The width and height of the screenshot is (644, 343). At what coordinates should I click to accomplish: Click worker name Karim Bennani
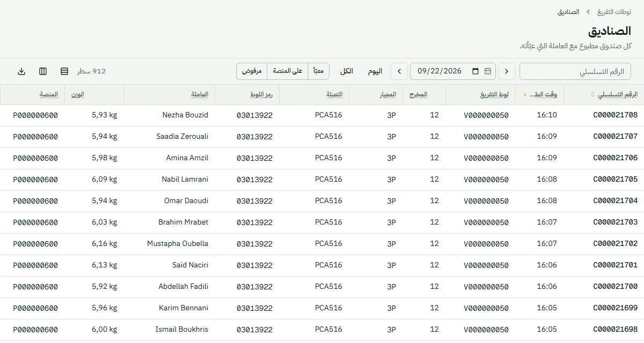(184, 308)
